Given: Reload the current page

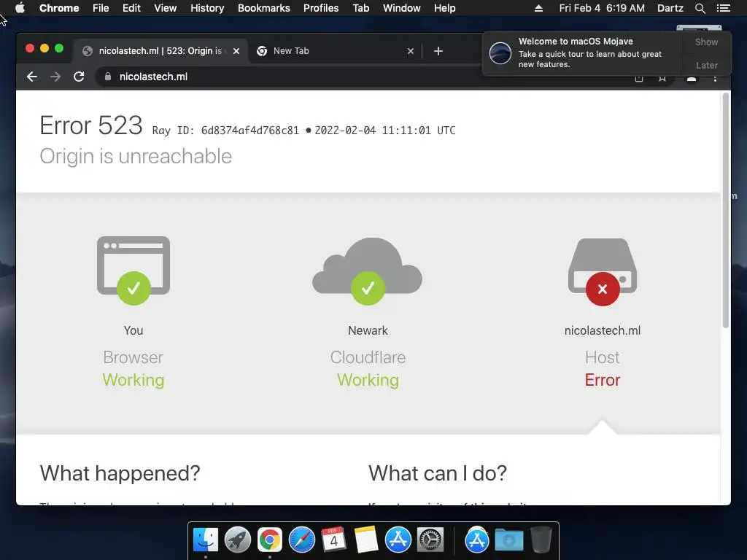Looking at the screenshot, I should coord(79,77).
